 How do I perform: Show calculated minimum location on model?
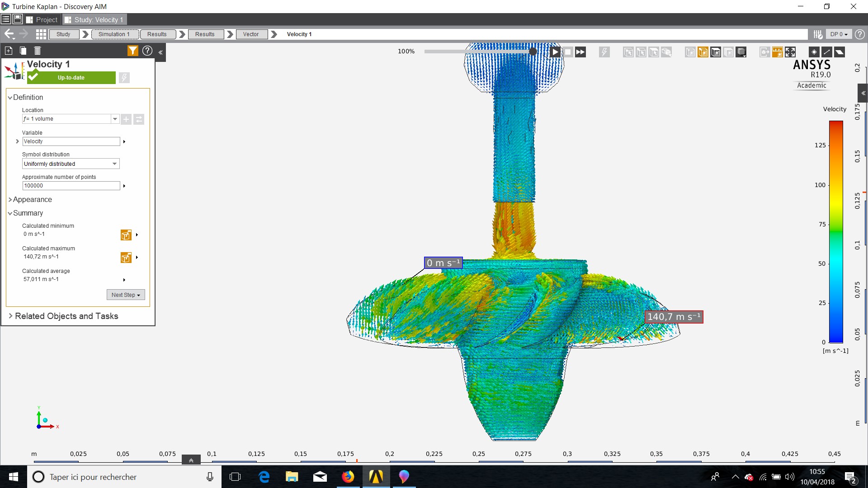tap(126, 235)
